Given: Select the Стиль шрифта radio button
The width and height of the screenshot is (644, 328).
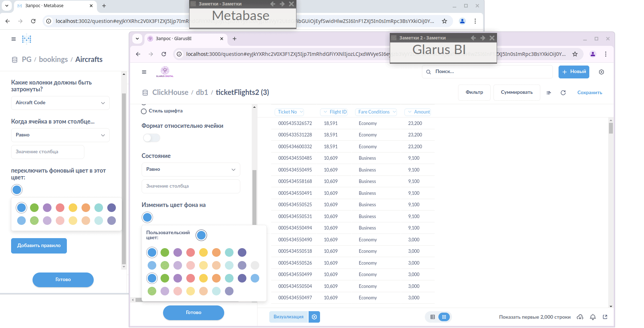Looking at the screenshot, I should [144, 111].
